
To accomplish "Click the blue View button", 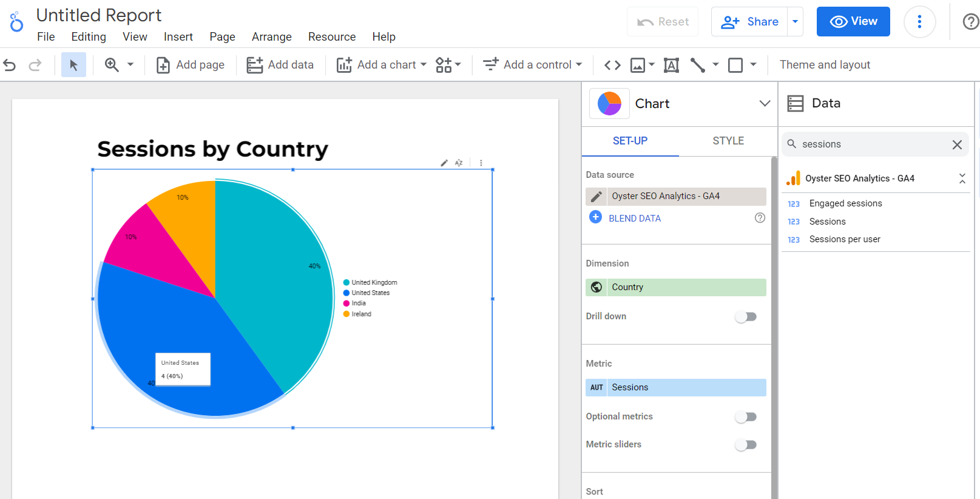I will [853, 22].
